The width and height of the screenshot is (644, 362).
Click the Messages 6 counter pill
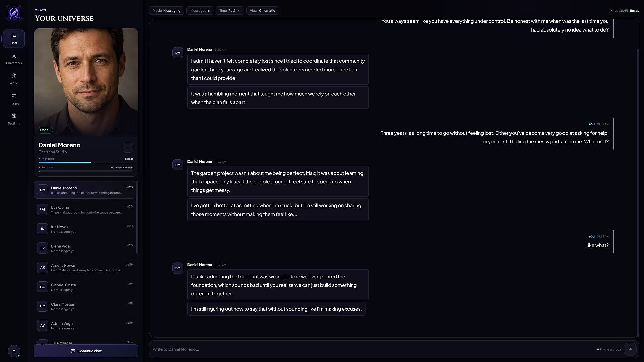(200, 11)
